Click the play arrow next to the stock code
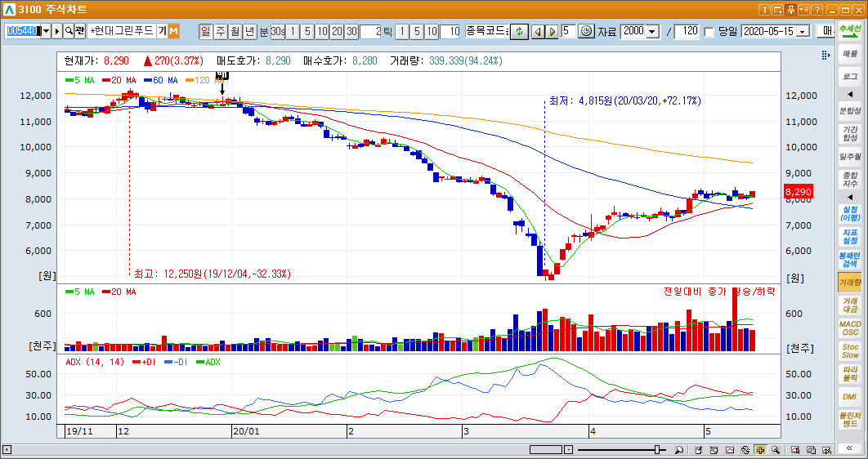The width and height of the screenshot is (868, 459). 57,32
